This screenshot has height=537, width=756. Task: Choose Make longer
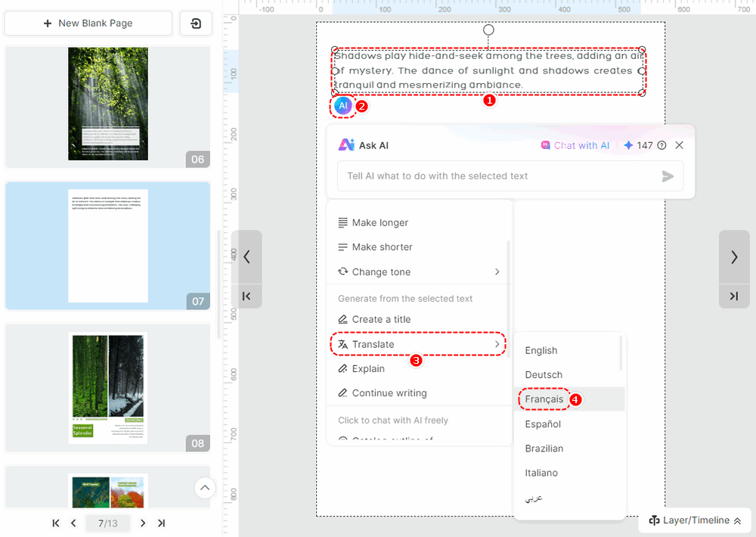pyautogui.click(x=417, y=222)
